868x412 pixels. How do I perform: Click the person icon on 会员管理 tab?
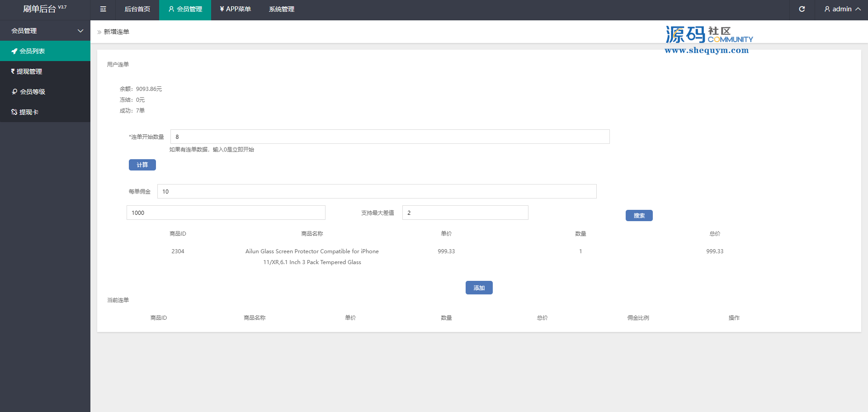(x=171, y=9)
